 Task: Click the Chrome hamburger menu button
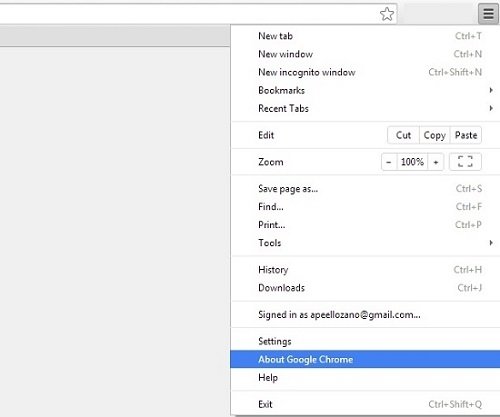[x=488, y=14]
